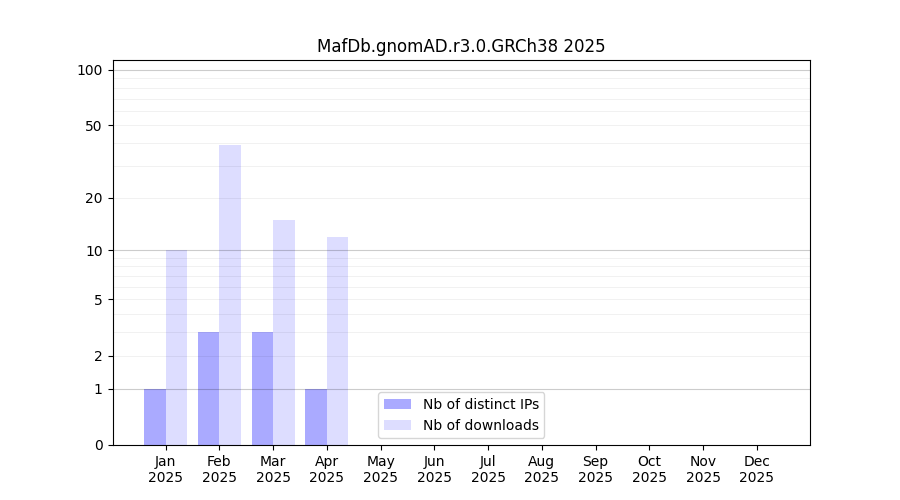
Task: Select the 'Nb of distinct IPs' legend label
Action: (x=481, y=404)
